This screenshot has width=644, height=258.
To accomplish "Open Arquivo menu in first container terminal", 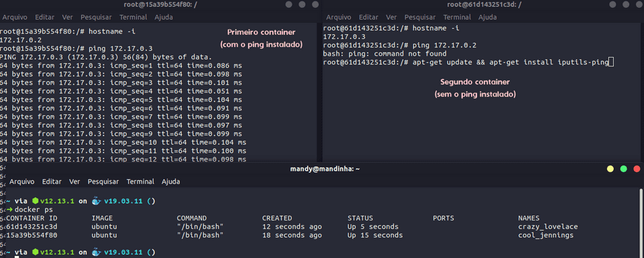I will pyautogui.click(x=15, y=17).
